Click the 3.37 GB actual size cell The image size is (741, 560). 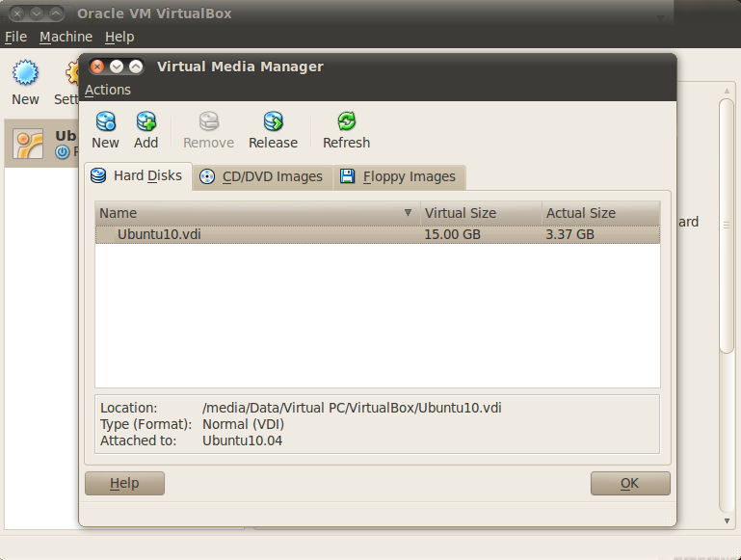[x=569, y=234]
